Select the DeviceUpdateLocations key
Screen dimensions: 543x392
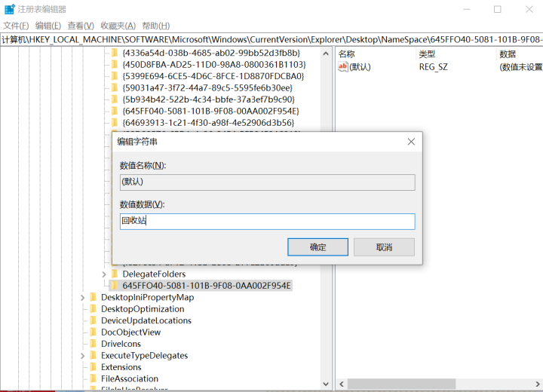[146, 320]
